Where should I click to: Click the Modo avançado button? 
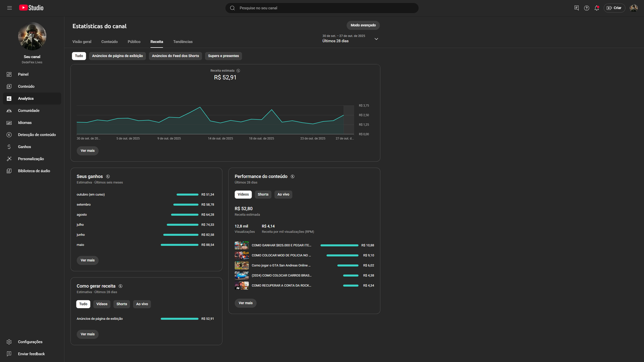click(363, 25)
